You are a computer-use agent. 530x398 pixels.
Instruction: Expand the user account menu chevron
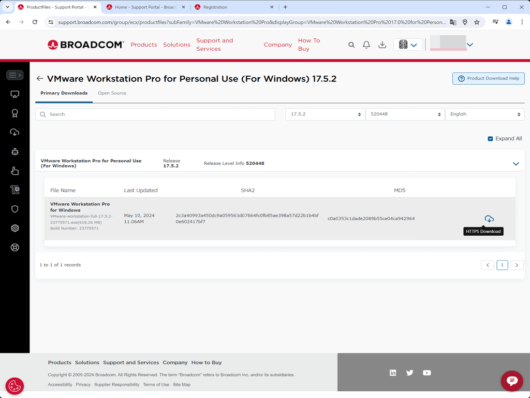point(470,45)
